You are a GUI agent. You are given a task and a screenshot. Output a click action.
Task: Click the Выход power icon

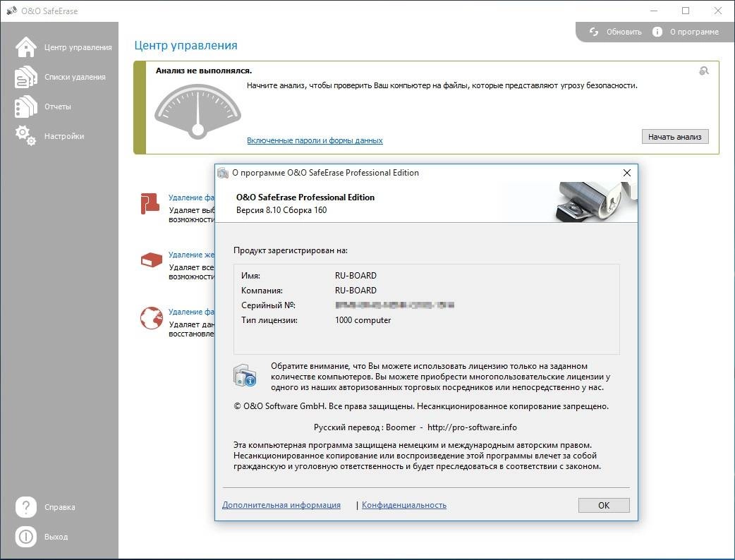tap(26, 537)
